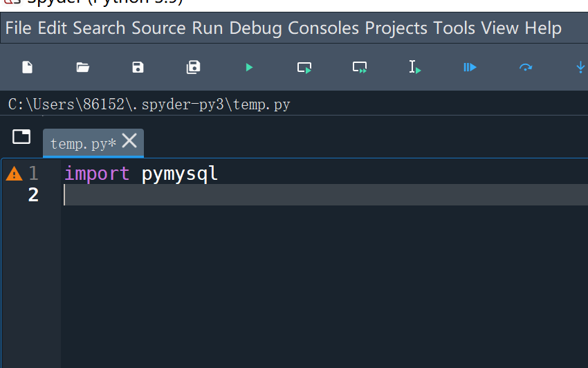
Task: Open the Projects menu
Action: click(x=396, y=28)
